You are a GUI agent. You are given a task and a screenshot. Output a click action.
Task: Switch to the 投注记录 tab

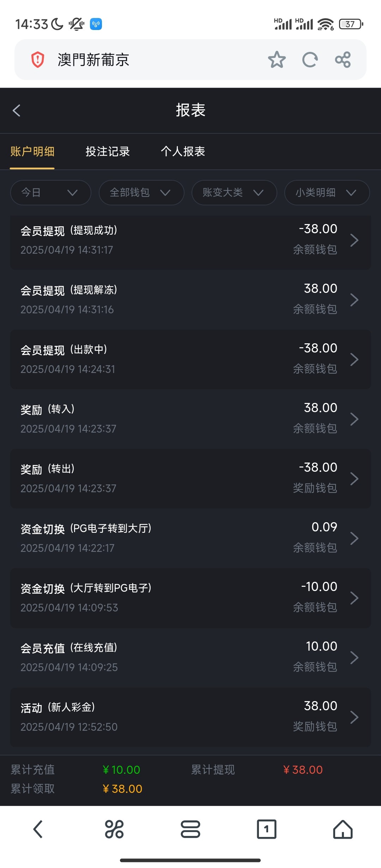(108, 151)
